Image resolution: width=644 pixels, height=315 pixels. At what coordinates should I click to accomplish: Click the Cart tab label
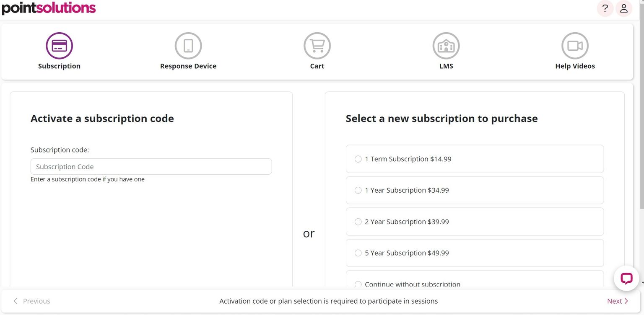pos(317,66)
